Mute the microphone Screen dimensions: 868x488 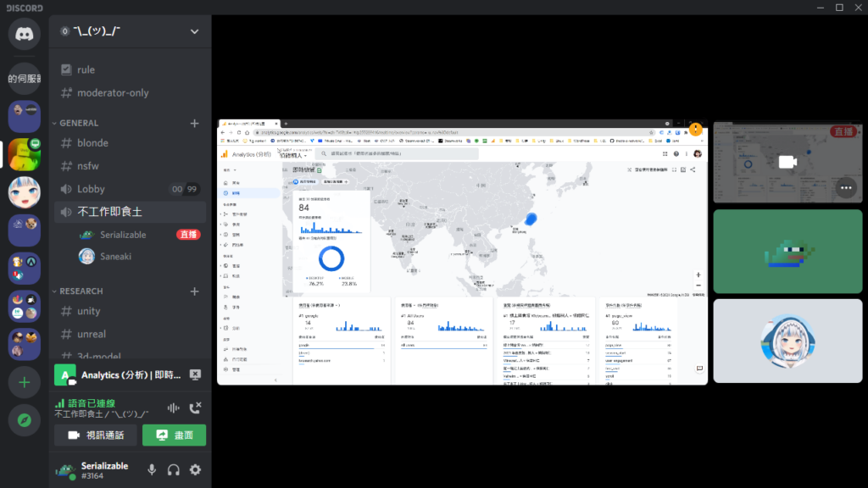point(153,469)
